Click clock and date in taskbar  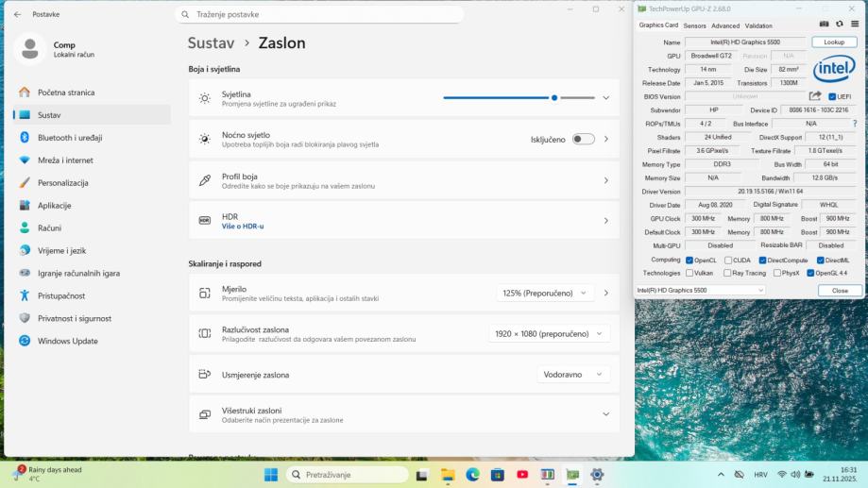pyautogui.click(x=840, y=474)
